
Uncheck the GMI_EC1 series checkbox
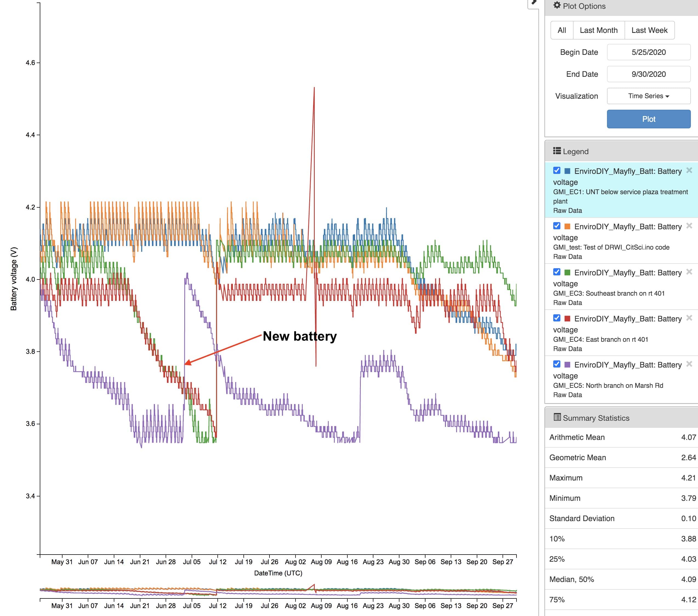(x=557, y=170)
